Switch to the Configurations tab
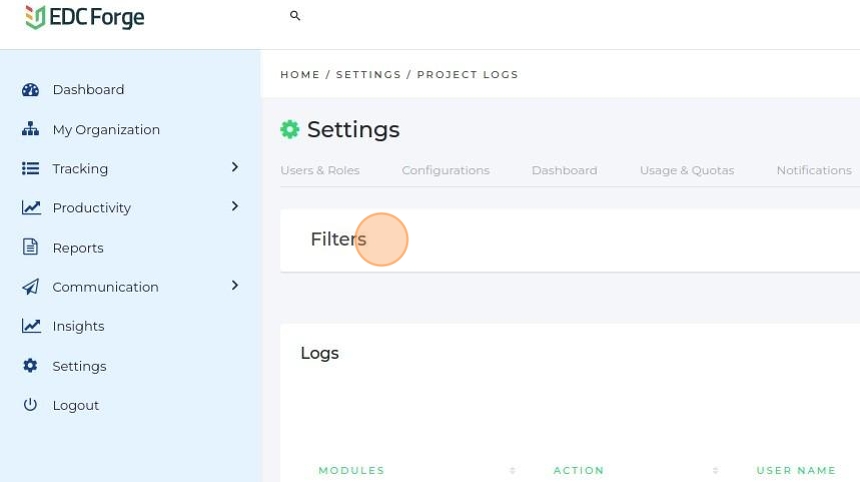 445,170
